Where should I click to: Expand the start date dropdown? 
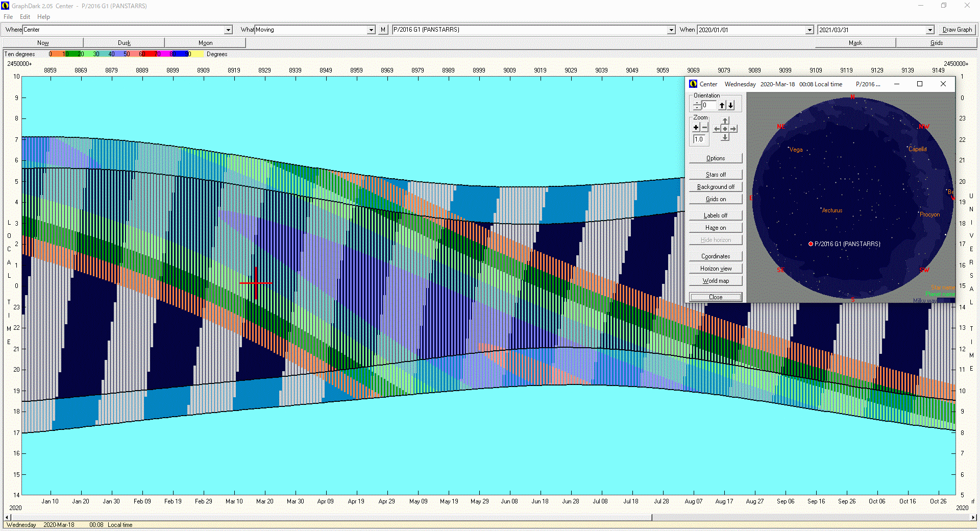[x=809, y=30]
